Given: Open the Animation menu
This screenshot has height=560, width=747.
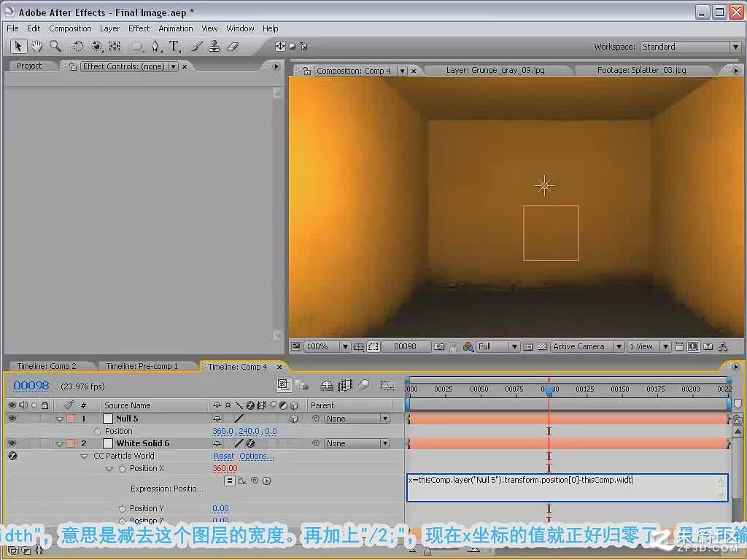Looking at the screenshot, I should (x=175, y=28).
